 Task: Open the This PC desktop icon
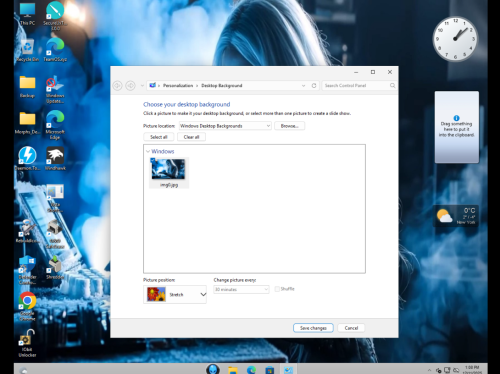click(27, 14)
